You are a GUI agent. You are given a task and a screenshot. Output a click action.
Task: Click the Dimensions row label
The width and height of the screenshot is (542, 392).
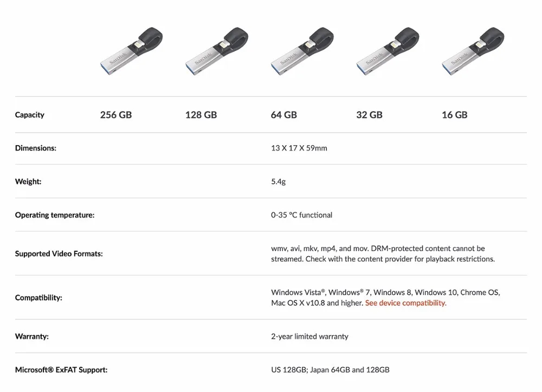pyautogui.click(x=35, y=148)
